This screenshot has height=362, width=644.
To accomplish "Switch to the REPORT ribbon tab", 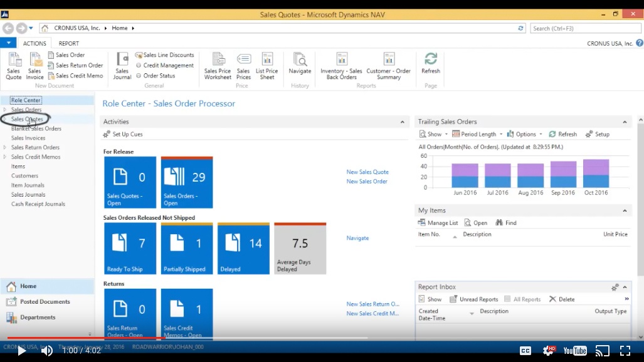I will tap(68, 43).
